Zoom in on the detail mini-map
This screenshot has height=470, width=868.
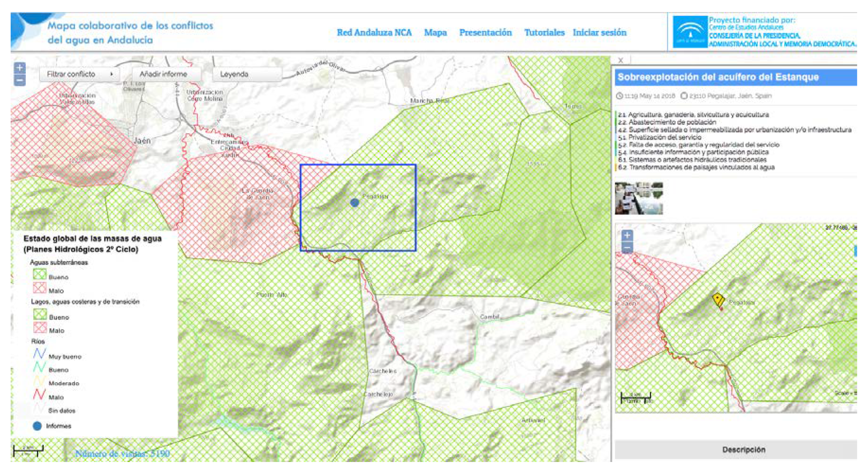pos(627,235)
